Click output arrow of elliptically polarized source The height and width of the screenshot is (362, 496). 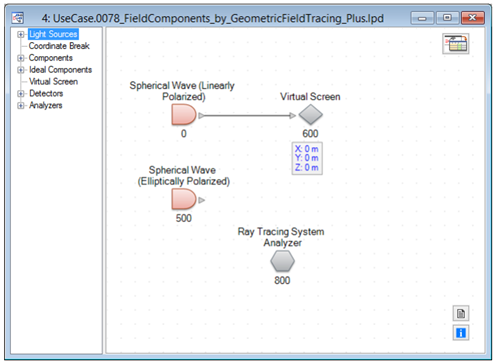tap(202, 200)
